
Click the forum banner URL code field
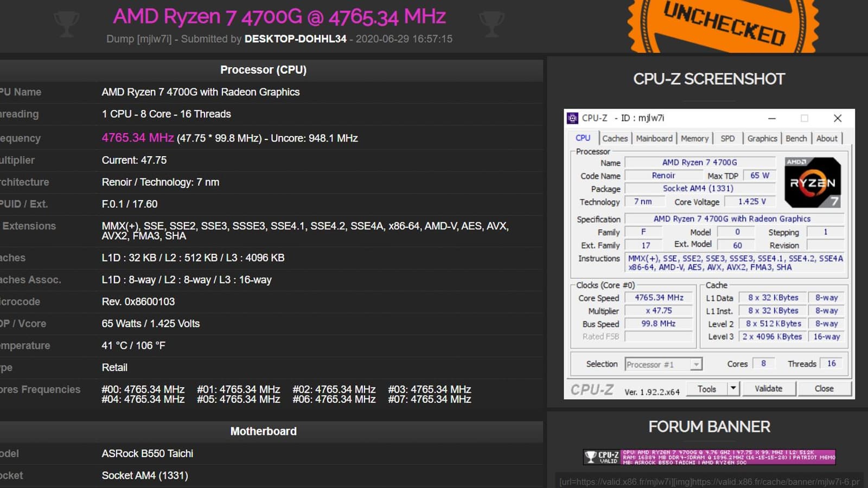click(710, 481)
